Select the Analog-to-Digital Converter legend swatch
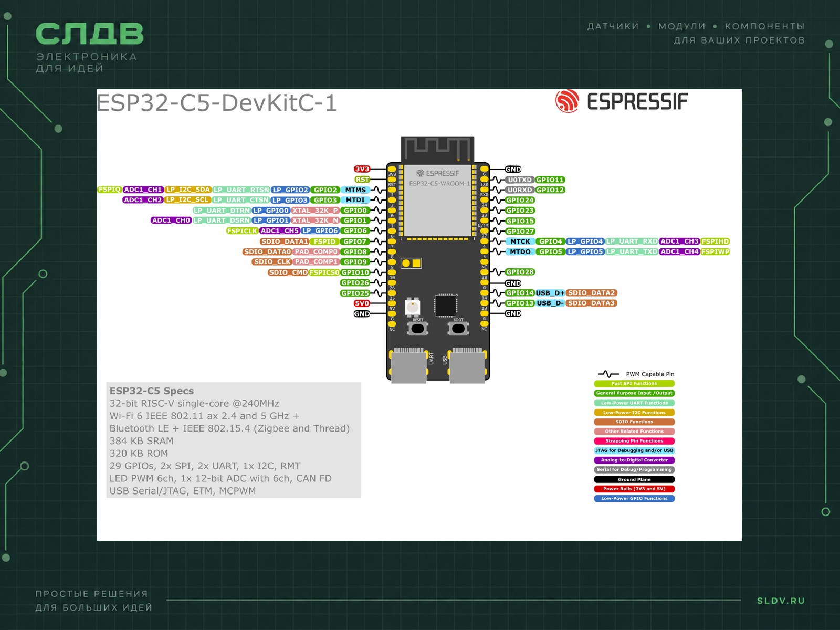 click(634, 460)
